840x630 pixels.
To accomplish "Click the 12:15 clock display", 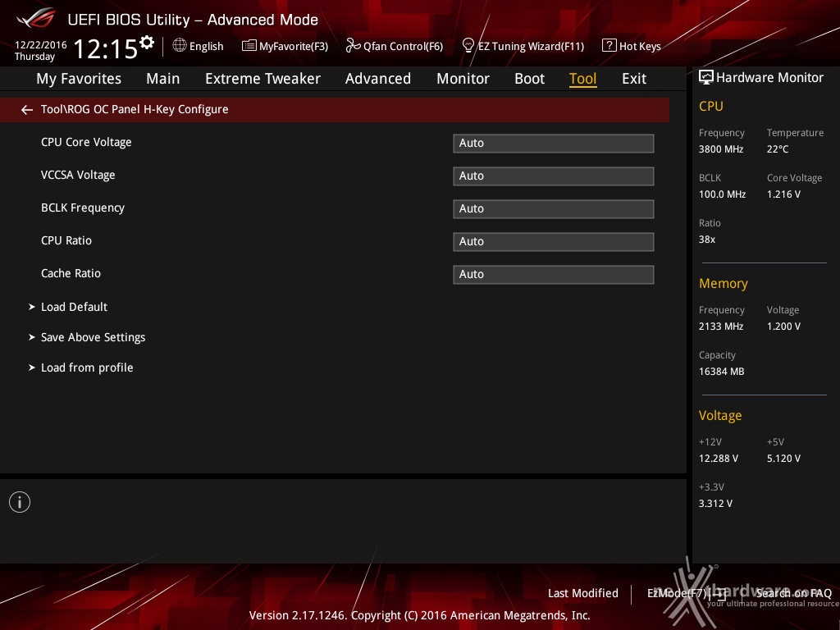I will pos(106,48).
